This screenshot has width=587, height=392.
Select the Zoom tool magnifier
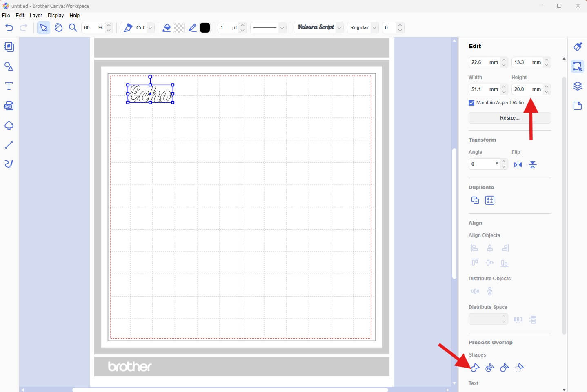73,27
